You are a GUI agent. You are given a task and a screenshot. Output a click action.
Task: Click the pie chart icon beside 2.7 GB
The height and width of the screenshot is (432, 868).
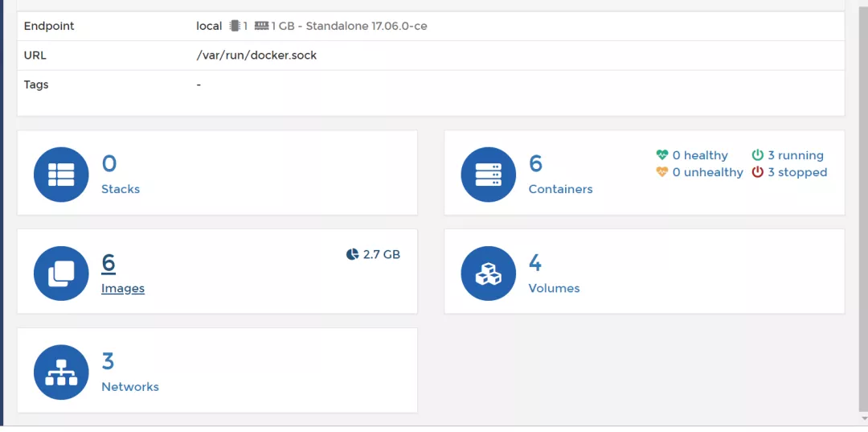[x=352, y=254]
